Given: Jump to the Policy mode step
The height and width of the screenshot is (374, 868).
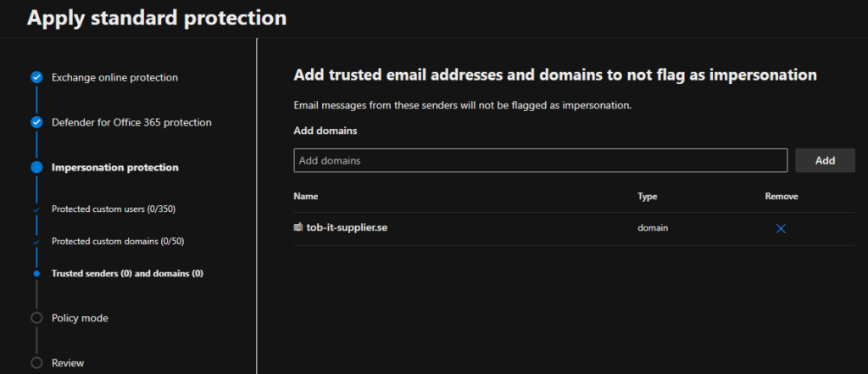Looking at the screenshot, I should 80,318.
